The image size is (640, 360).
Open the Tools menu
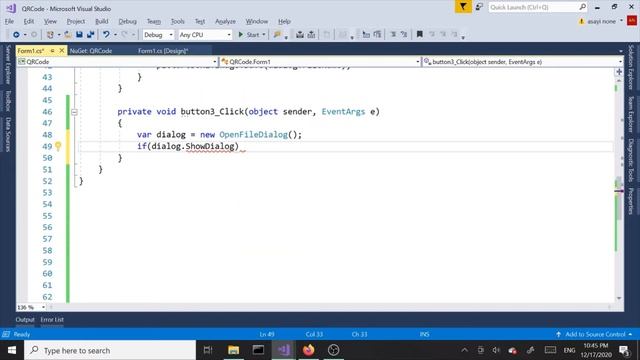pyautogui.click(x=178, y=21)
